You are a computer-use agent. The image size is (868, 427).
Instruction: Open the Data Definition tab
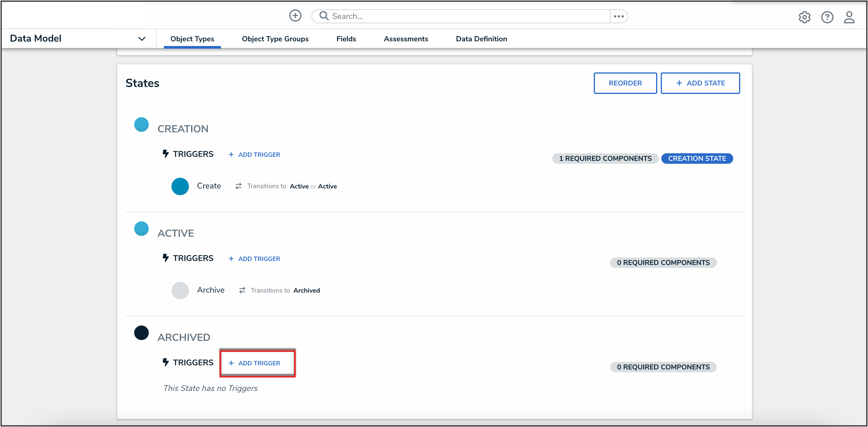[x=481, y=39]
